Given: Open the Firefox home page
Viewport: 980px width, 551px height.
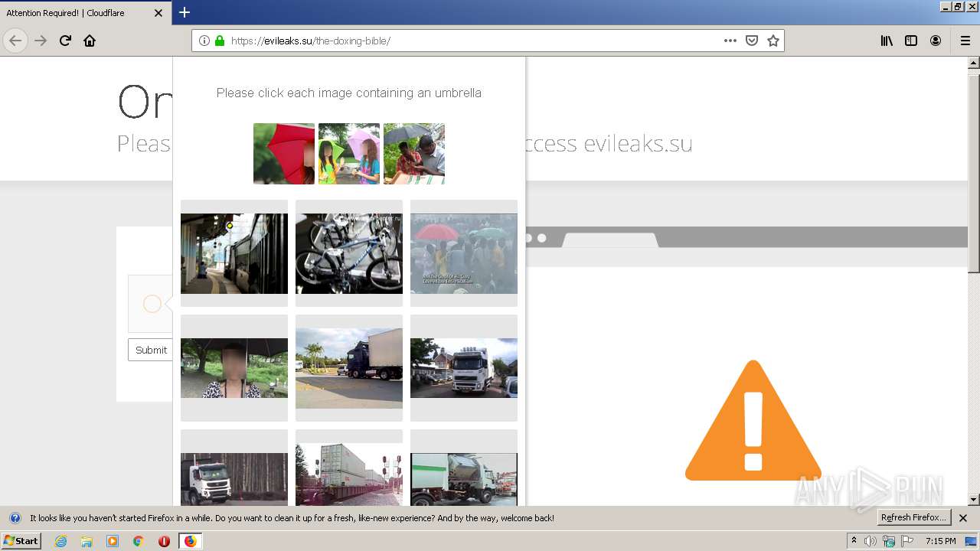Looking at the screenshot, I should click(90, 41).
